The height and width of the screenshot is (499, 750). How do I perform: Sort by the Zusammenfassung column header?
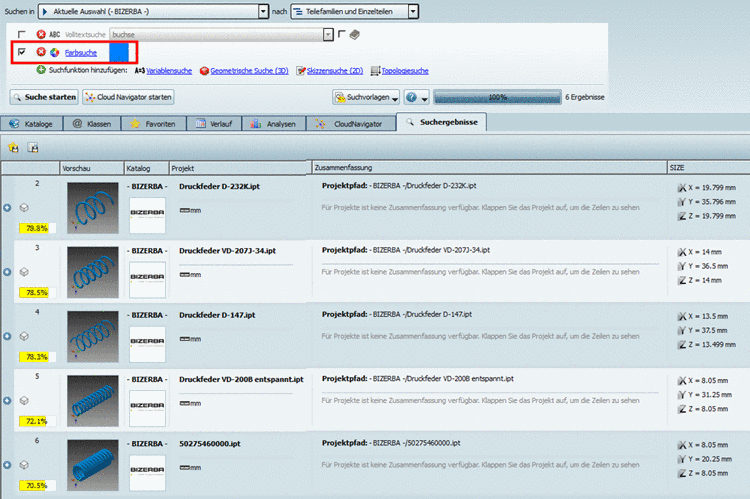click(x=489, y=167)
